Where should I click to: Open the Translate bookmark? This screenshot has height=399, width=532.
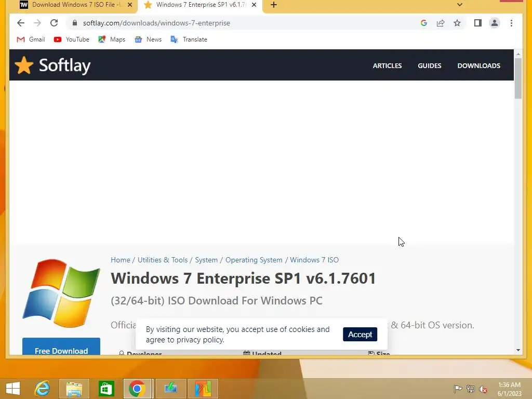(189, 39)
